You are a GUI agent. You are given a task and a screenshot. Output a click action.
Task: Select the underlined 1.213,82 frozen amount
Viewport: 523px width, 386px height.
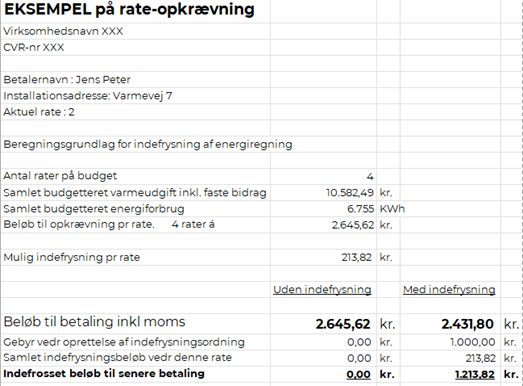click(x=475, y=374)
